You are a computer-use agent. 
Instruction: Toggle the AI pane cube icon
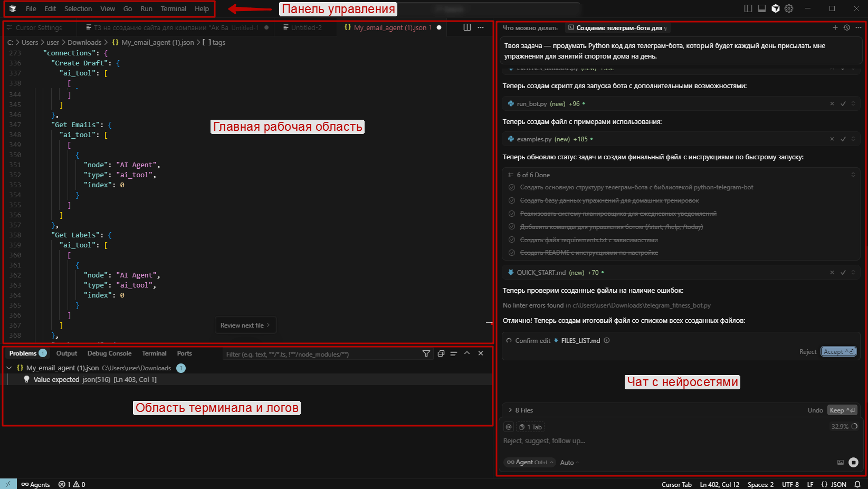pos(776,8)
